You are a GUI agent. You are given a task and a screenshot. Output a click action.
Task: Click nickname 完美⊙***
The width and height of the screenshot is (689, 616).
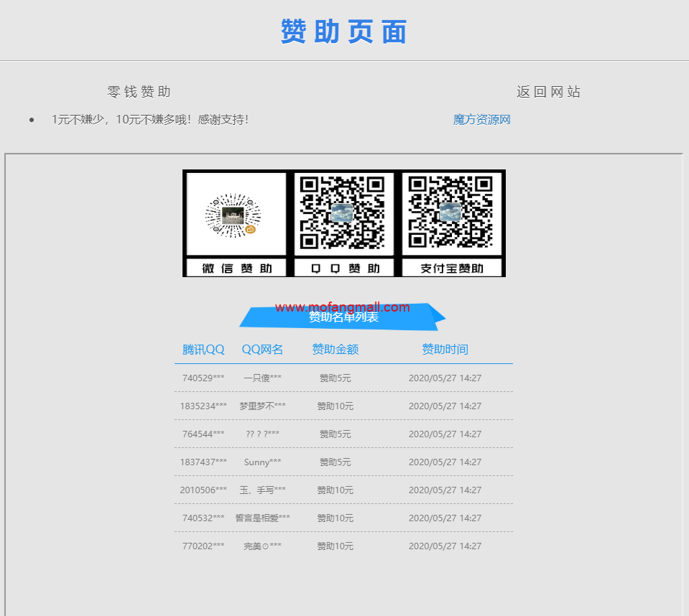262,546
